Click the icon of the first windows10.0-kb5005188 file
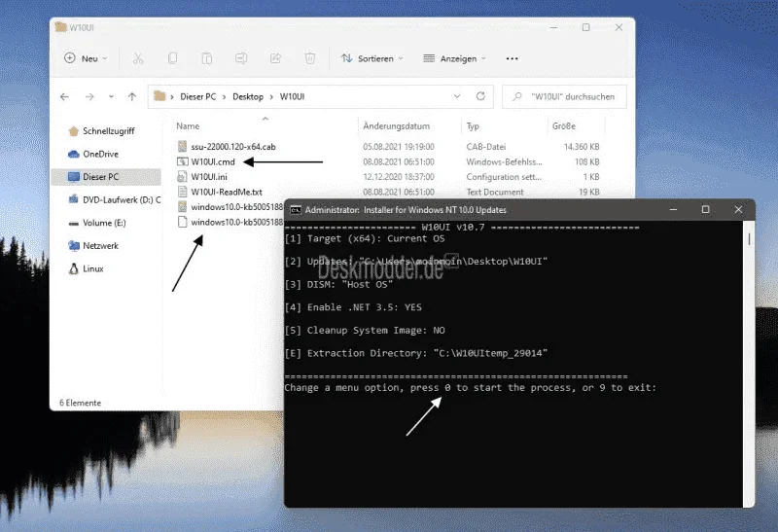Image resolution: width=778 pixels, height=532 pixels. 183,206
